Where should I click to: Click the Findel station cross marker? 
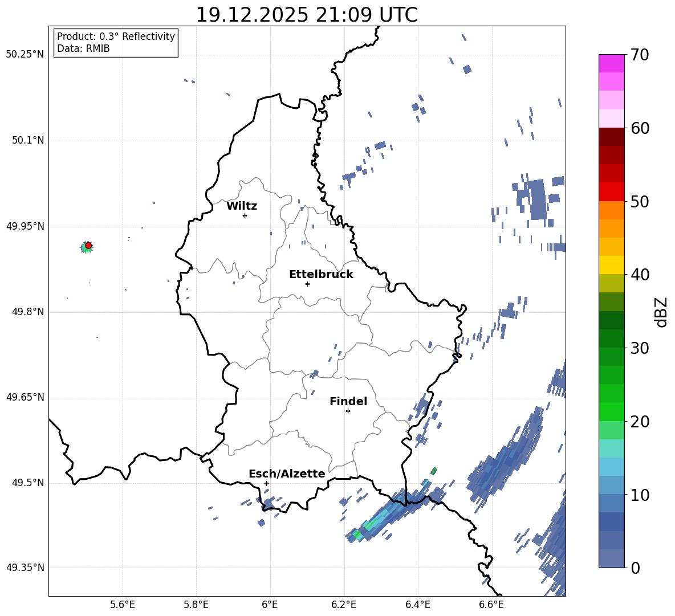point(348,411)
